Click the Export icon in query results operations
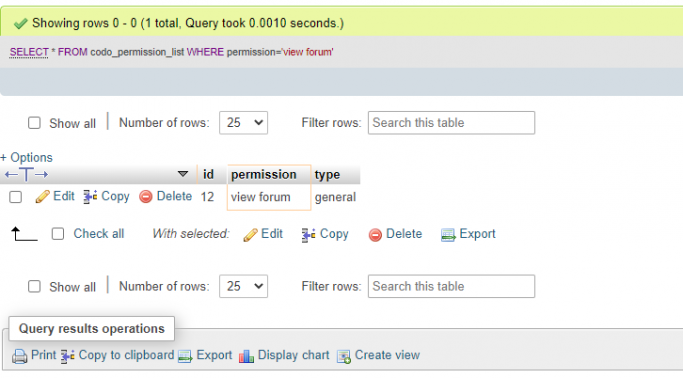Image resolution: width=683 pixels, height=378 pixels. [185, 356]
